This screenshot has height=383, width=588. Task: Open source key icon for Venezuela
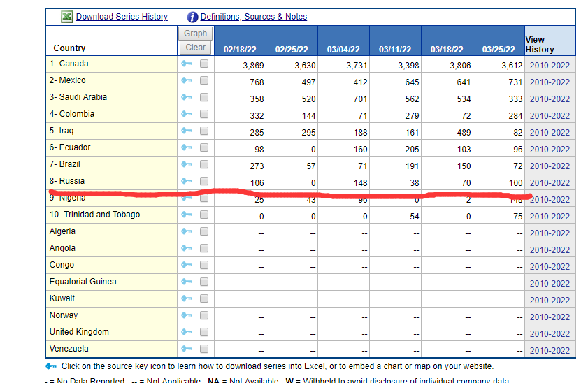tap(187, 349)
